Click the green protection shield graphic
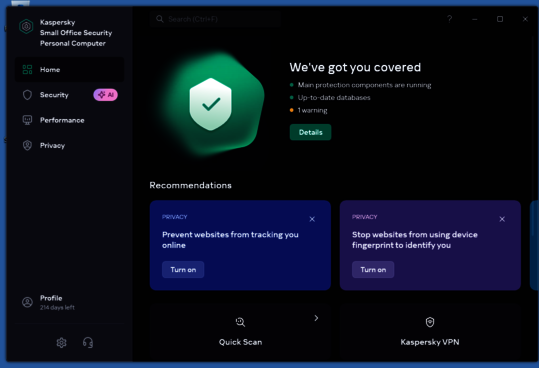 coord(210,104)
